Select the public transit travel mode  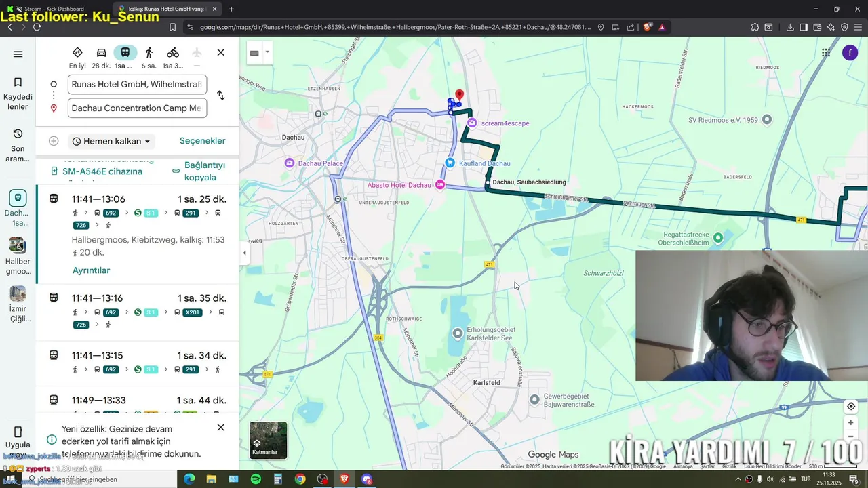125,58
